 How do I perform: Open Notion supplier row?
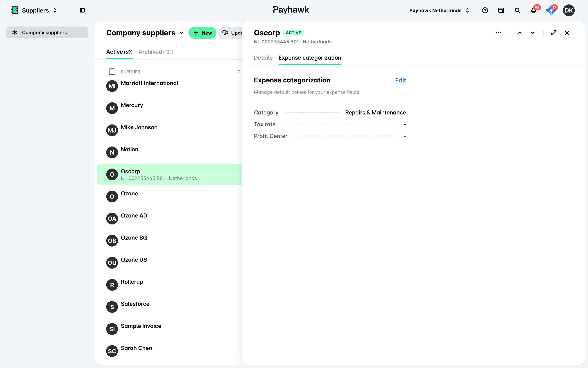(170, 152)
